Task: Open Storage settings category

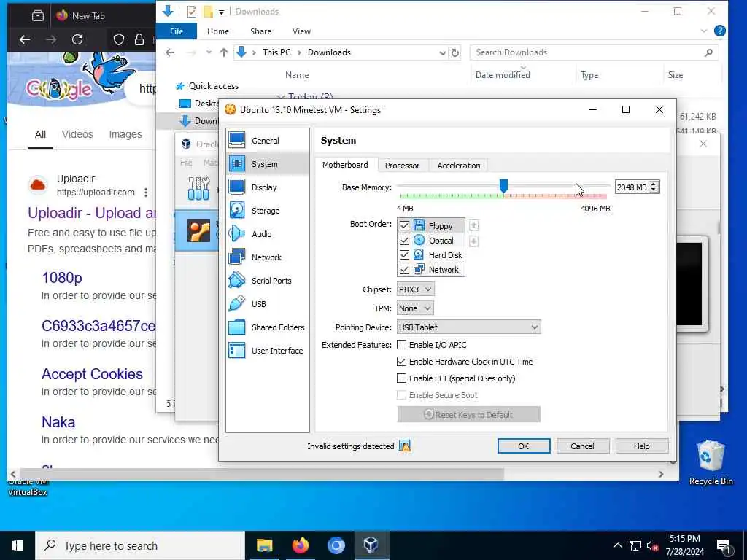Action: 267,211
